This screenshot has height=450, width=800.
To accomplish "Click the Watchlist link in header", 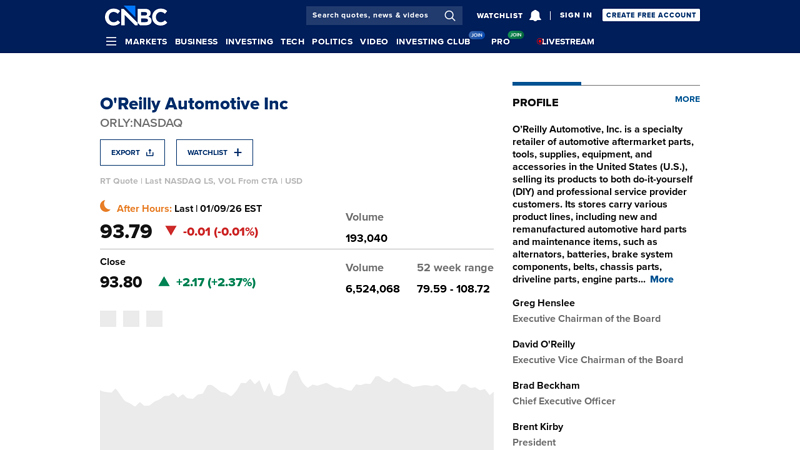I will (499, 16).
